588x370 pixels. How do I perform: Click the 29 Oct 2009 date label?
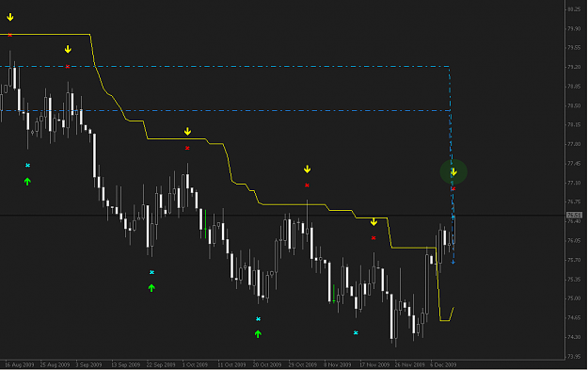303,364
